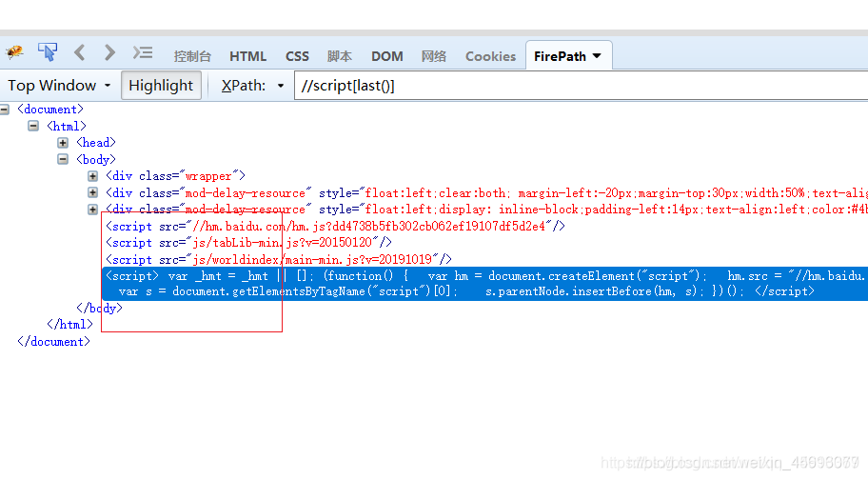Screen dimensions: 868x480
Task: Open the Top Window dropdown
Action: 59,86
